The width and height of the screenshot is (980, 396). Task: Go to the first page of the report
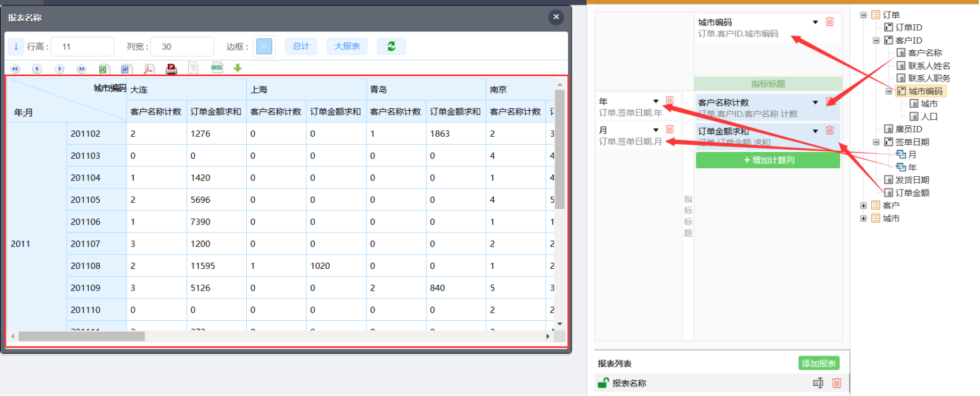pyautogui.click(x=15, y=69)
